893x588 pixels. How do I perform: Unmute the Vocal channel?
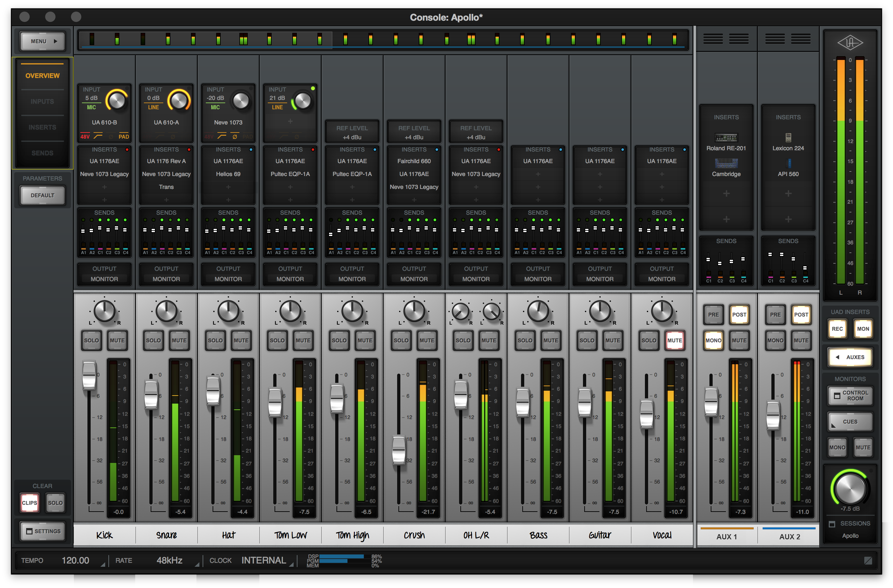coord(674,340)
